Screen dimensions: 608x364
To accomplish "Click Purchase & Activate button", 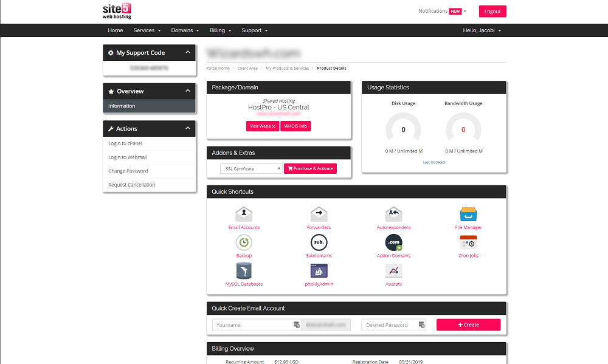I will (x=310, y=168).
